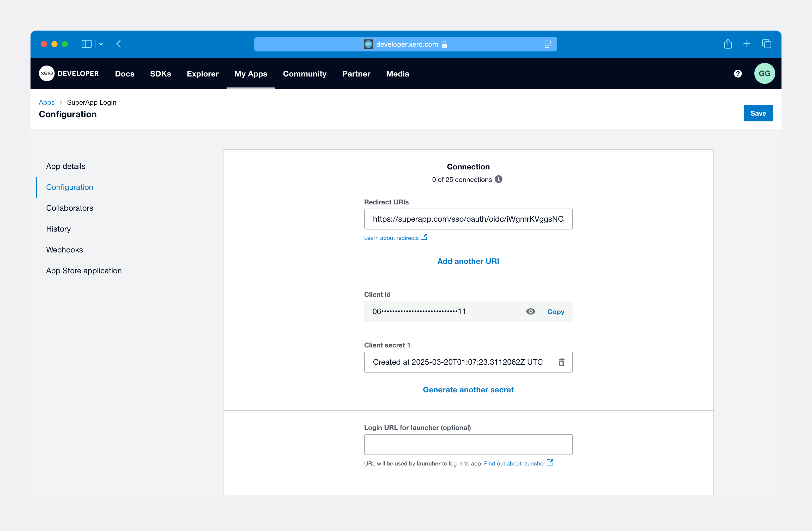Switch to the Docs nav item
The image size is (812, 531).
(125, 74)
